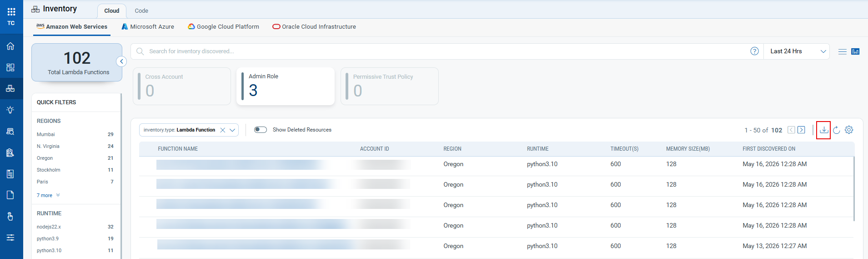
Task: Switch to chart view icon
Action: point(855,51)
